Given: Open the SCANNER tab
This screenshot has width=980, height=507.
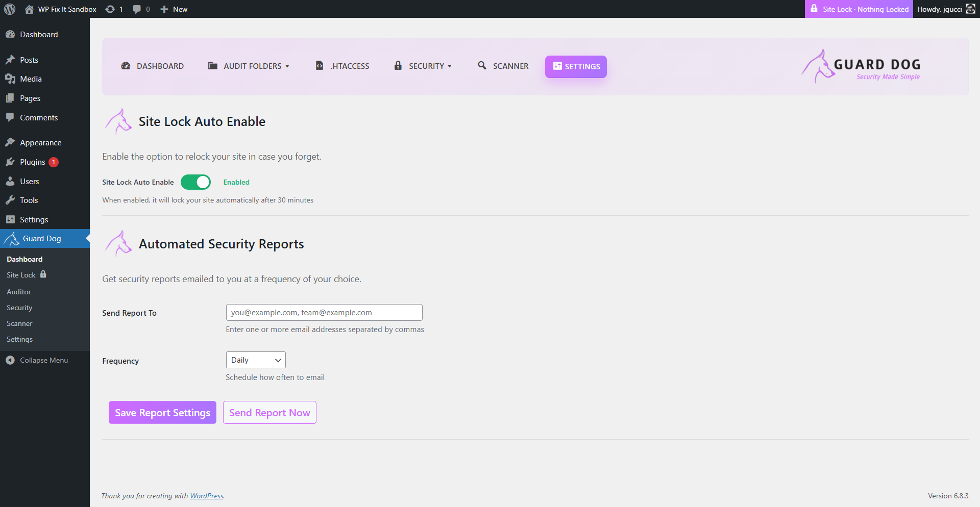Looking at the screenshot, I should click(503, 66).
